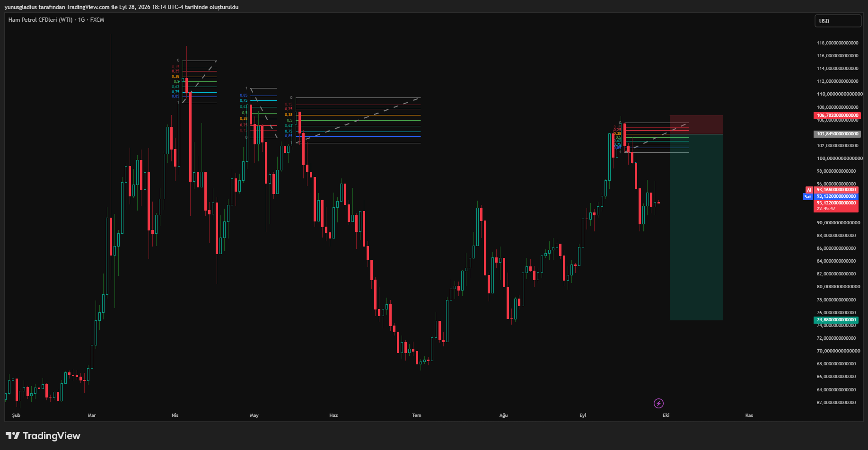
Task: Click the 93,166 ask price tag
Action: [836, 190]
